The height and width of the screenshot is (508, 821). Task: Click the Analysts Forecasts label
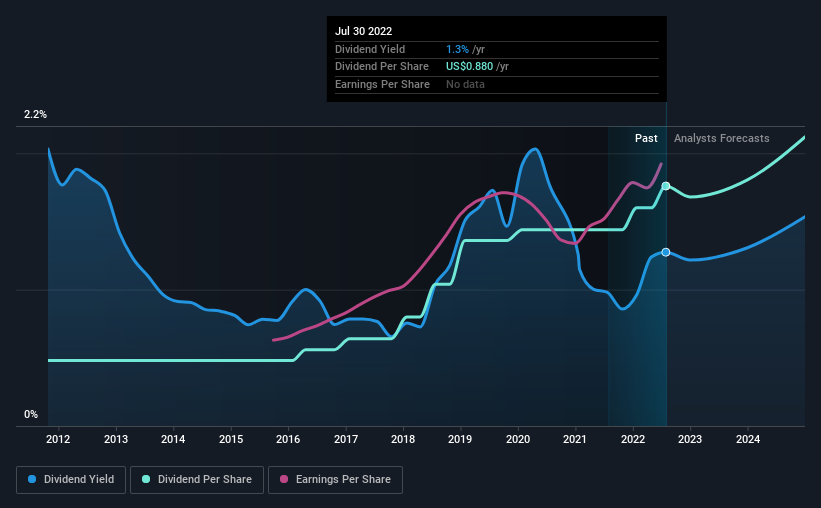(722, 138)
